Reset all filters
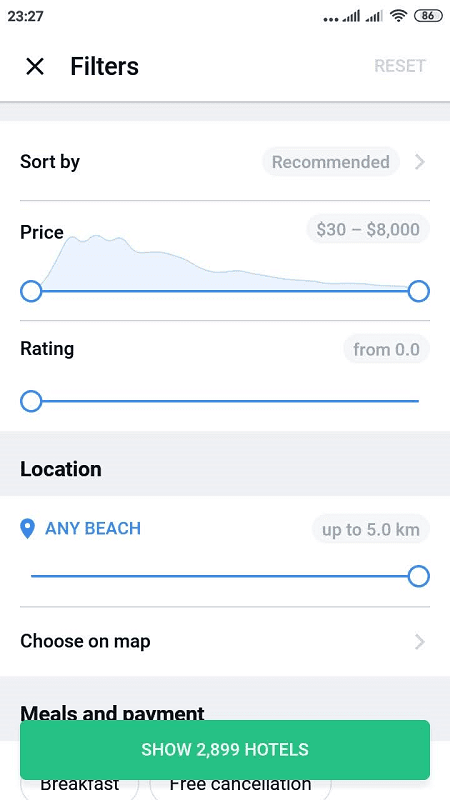This screenshot has height=800, width=450. tap(399, 66)
